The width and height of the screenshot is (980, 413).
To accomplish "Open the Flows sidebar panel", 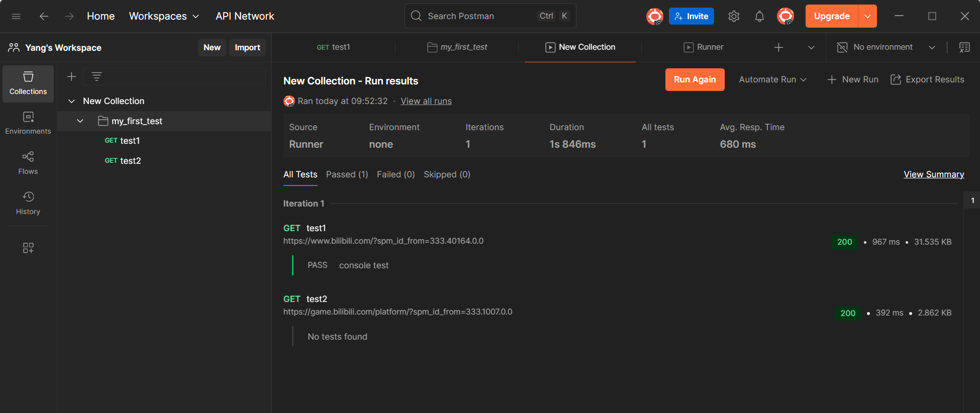I will coord(28,163).
